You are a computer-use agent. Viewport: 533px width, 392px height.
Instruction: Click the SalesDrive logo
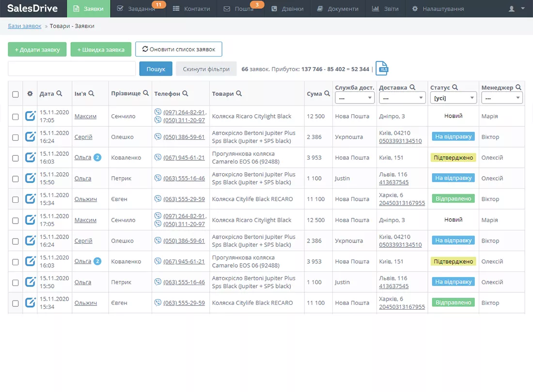tap(32, 8)
